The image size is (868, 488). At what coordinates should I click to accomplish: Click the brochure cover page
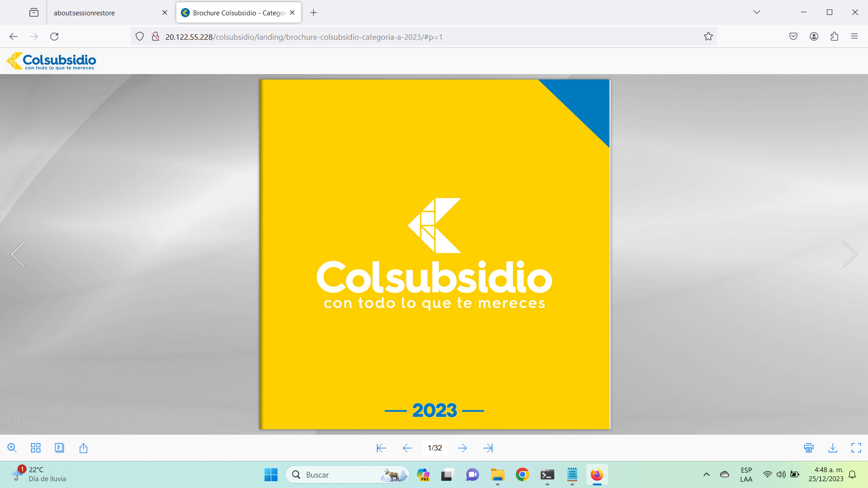click(x=435, y=254)
